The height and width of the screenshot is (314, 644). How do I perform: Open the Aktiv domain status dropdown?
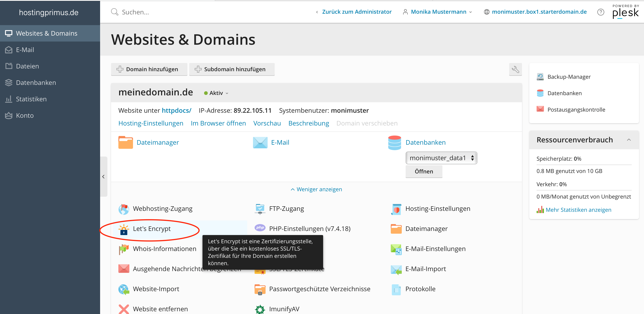(216, 93)
